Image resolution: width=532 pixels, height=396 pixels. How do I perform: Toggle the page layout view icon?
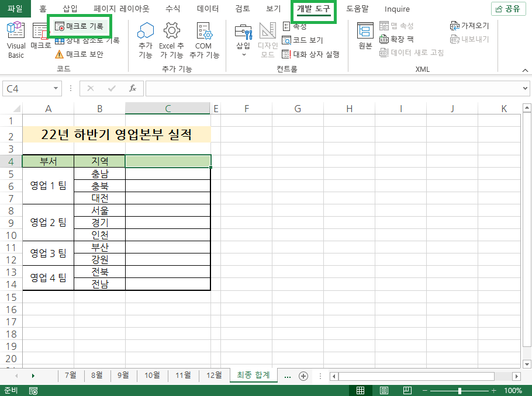tap(384, 390)
